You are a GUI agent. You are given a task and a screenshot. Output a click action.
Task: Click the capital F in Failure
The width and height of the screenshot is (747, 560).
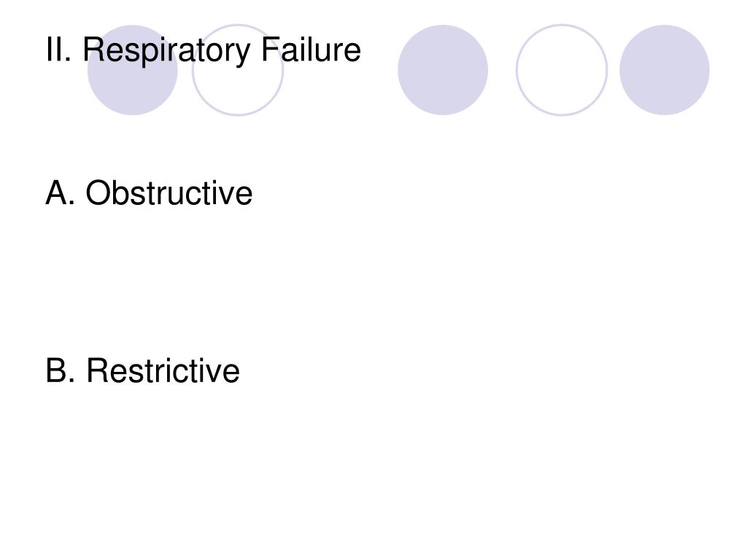coord(270,50)
